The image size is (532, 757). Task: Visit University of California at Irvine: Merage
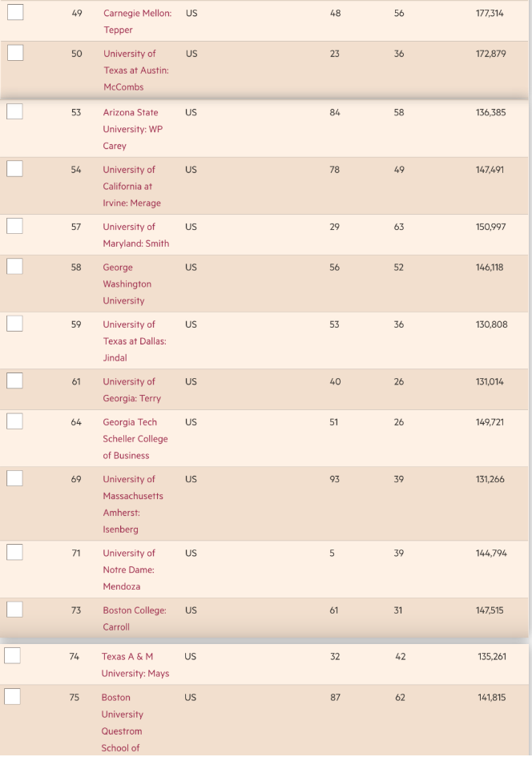click(x=131, y=187)
